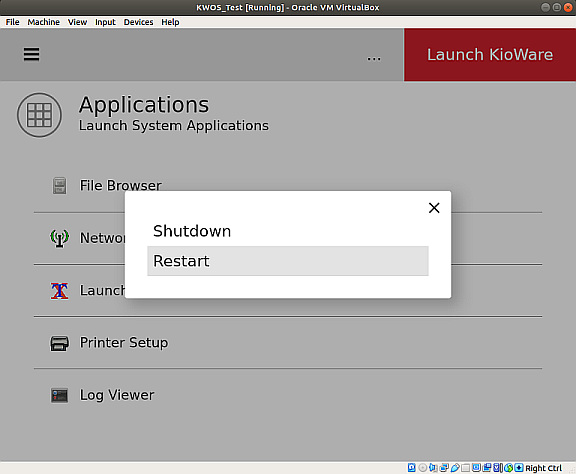The width and height of the screenshot is (576, 474).
Task: Open the Devices menu
Action: pyautogui.click(x=138, y=22)
